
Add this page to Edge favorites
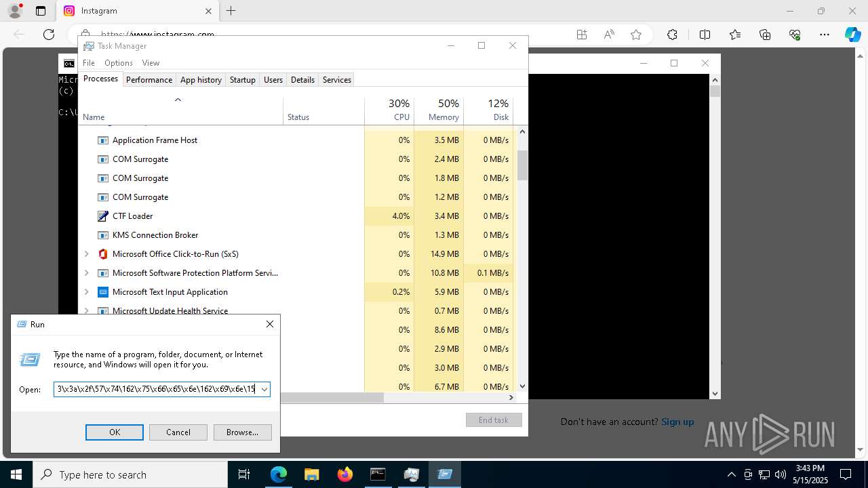tap(636, 35)
